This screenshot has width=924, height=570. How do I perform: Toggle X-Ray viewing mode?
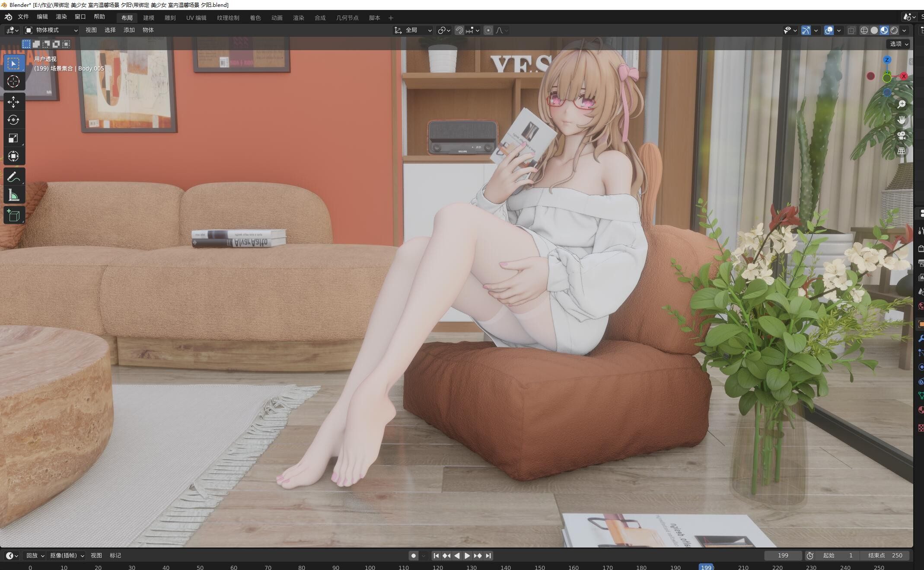pos(851,30)
